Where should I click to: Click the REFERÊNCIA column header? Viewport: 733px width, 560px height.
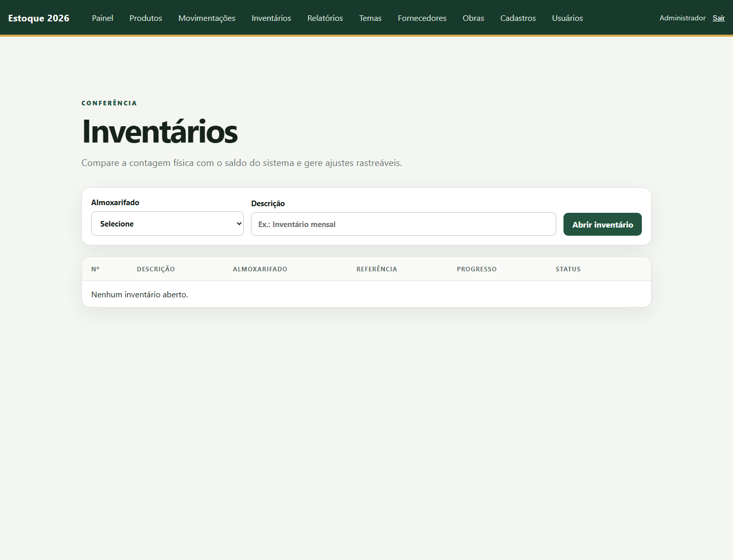tap(377, 269)
